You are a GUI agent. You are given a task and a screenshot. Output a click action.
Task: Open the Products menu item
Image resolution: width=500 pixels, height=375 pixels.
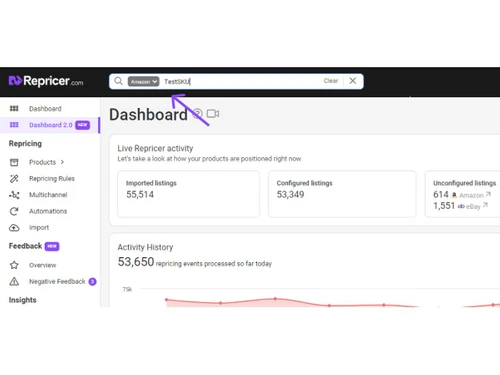pos(42,162)
